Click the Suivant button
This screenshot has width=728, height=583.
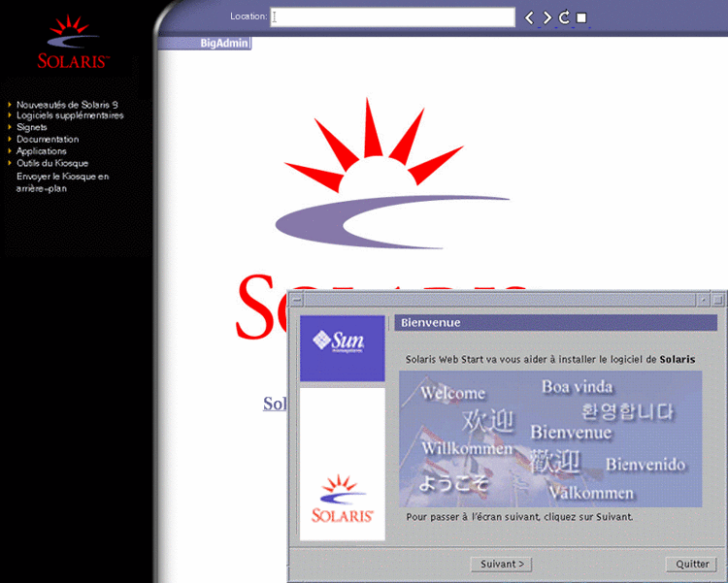[x=502, y=564]
